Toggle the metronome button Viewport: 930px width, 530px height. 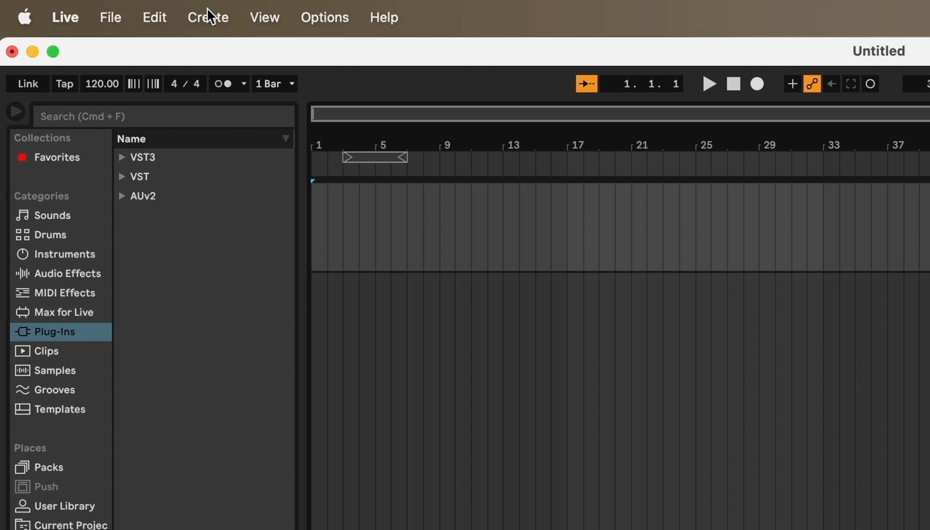pyautogui.click(x=224, y=84)
